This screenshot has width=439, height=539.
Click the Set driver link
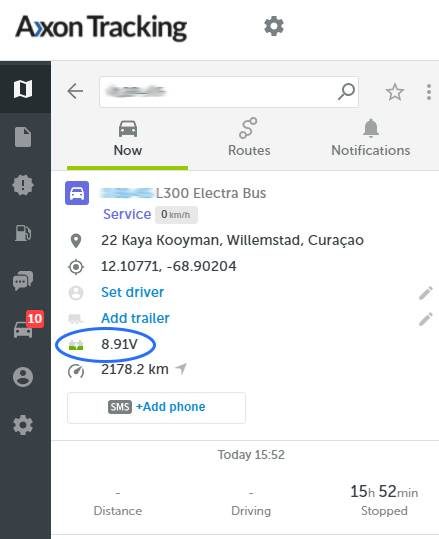click(x=132, y=292)
